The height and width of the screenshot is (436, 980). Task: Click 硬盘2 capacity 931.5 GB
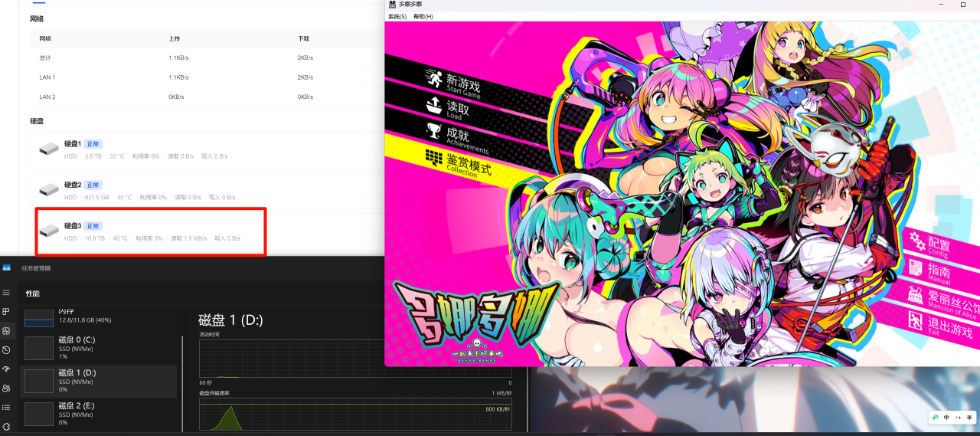click(96, 197)
